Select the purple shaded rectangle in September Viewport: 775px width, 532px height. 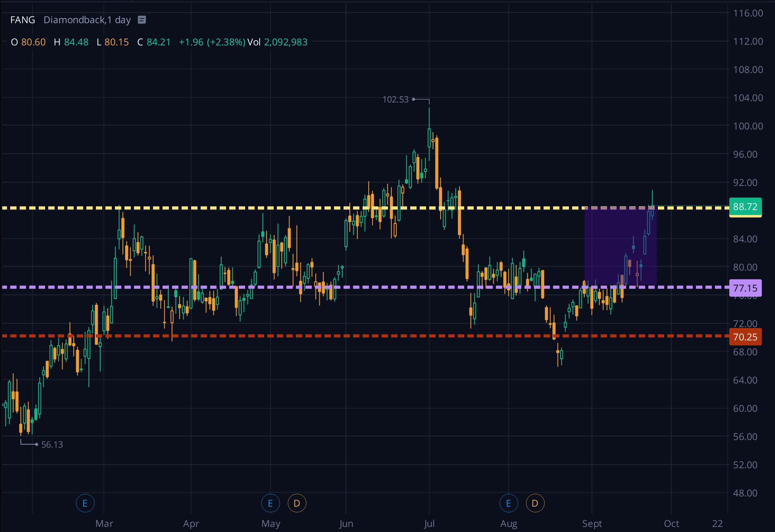[x=620, y=246]
